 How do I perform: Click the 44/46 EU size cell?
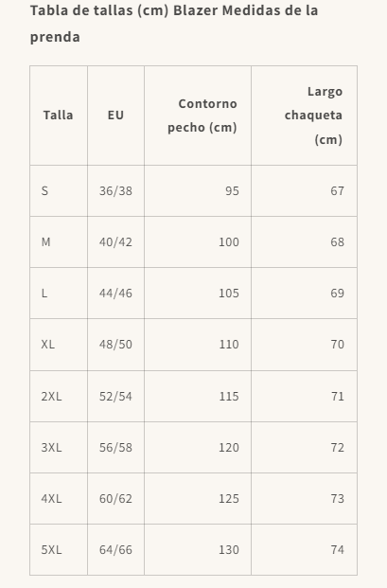pyautogui.click(x=115, y=294)
